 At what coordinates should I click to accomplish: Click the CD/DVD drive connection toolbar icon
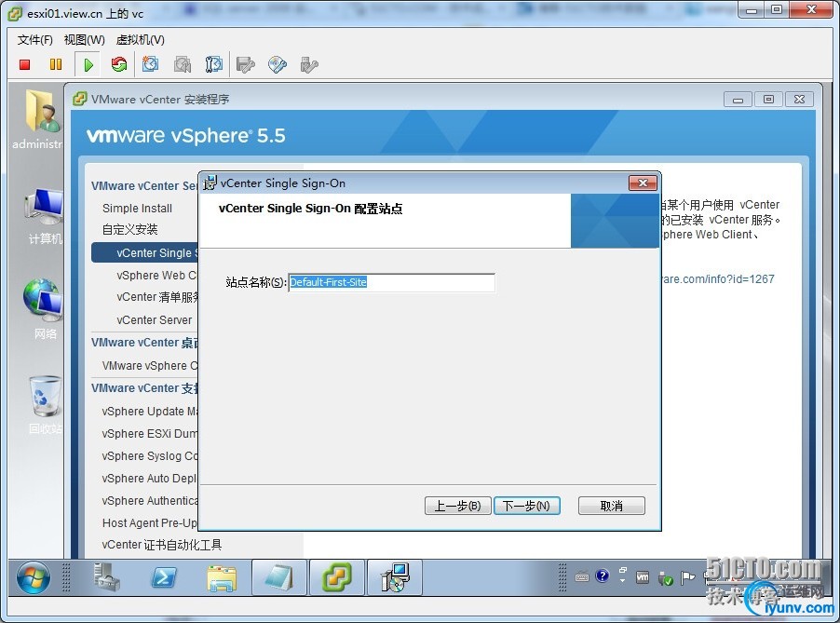tap(278, 65)
